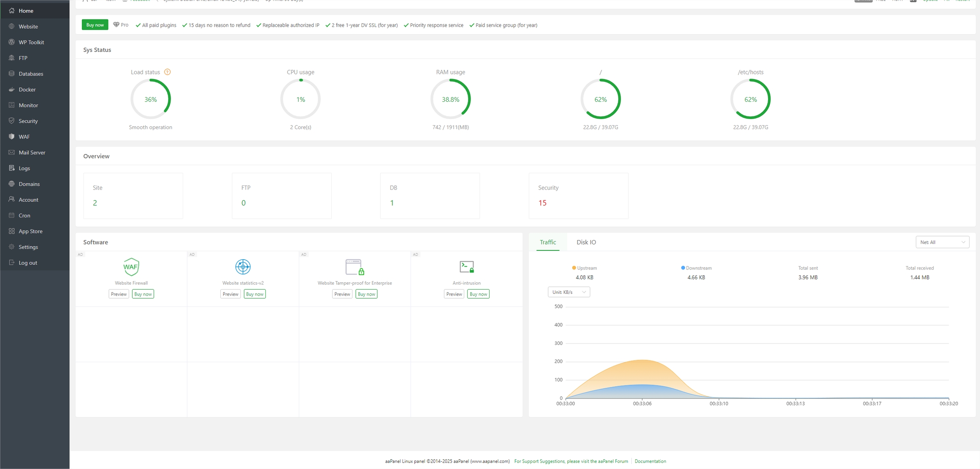Open the Documentation link in the footer
Screen dimensions: 980x469
click(650, 461)
